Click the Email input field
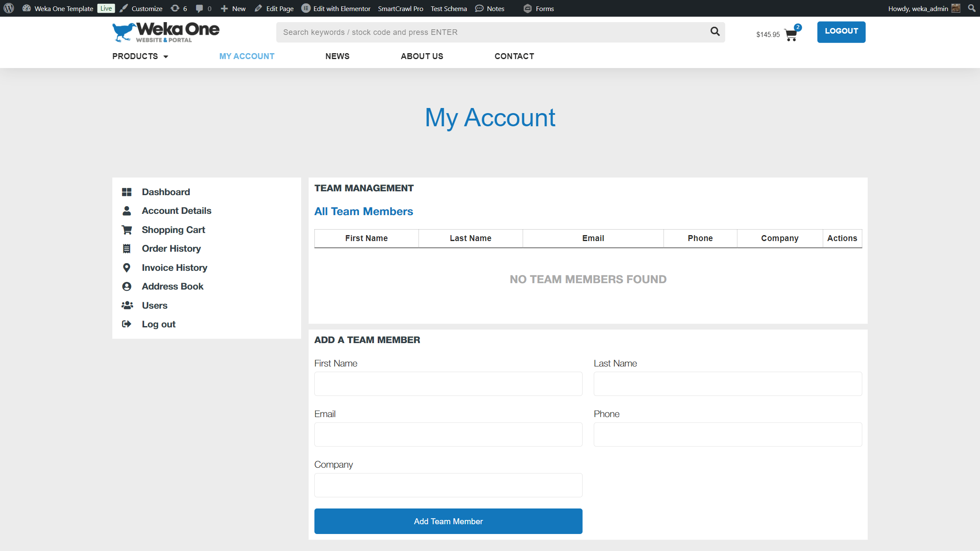This screenshot has width=980, height=551. pos(448,434)
